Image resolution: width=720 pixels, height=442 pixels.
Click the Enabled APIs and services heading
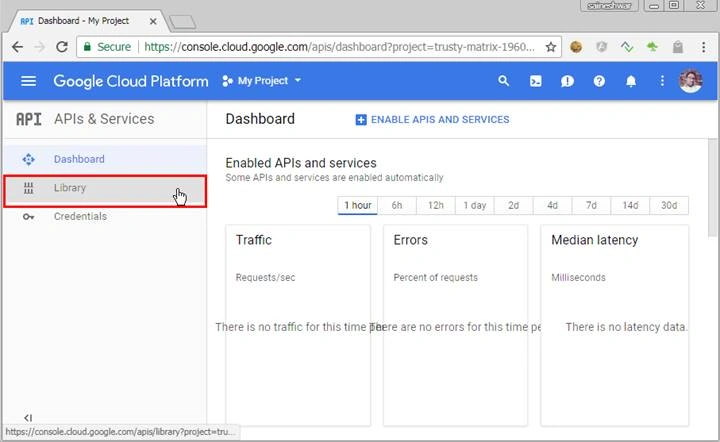click(x=301, y=163)
